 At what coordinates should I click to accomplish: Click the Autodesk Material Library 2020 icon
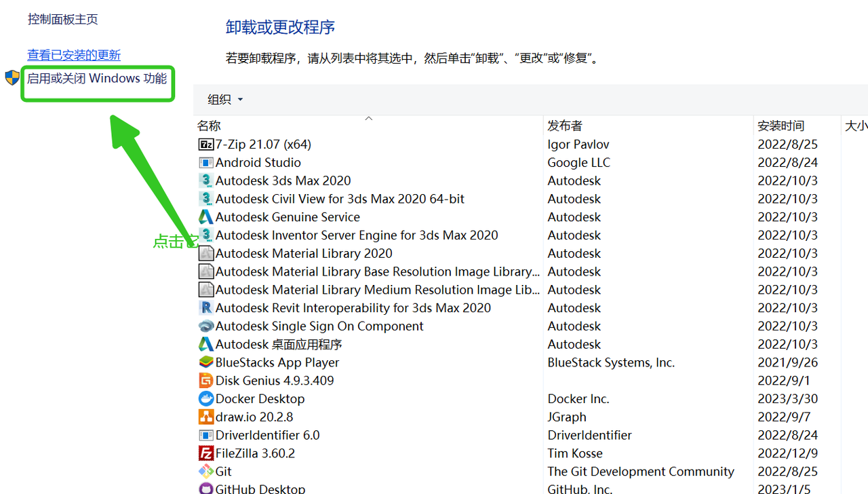pyautogui.click(x=206, y=254)
